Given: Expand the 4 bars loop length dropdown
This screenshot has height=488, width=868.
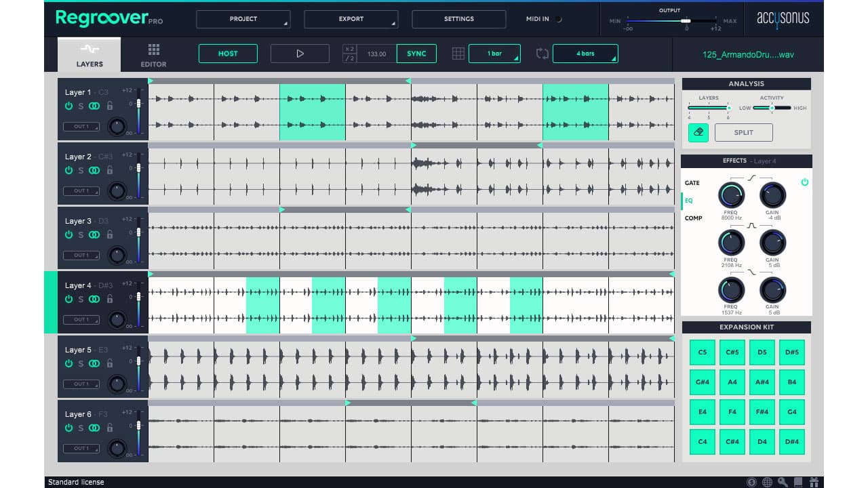Looking at the screenshot, I should (x=585, y=54).
